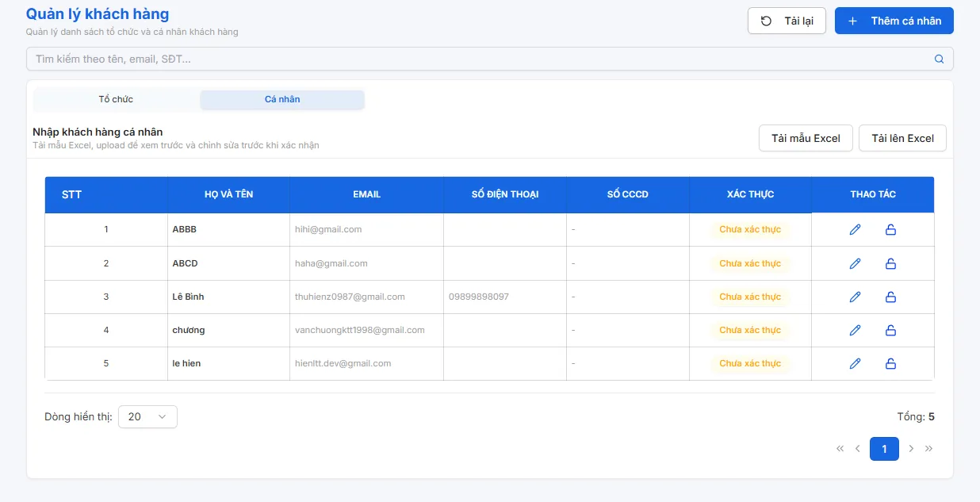Download template via Tải mẫu Excel
980x502 pixels.
pyautogui.click(x=806, y=138)
